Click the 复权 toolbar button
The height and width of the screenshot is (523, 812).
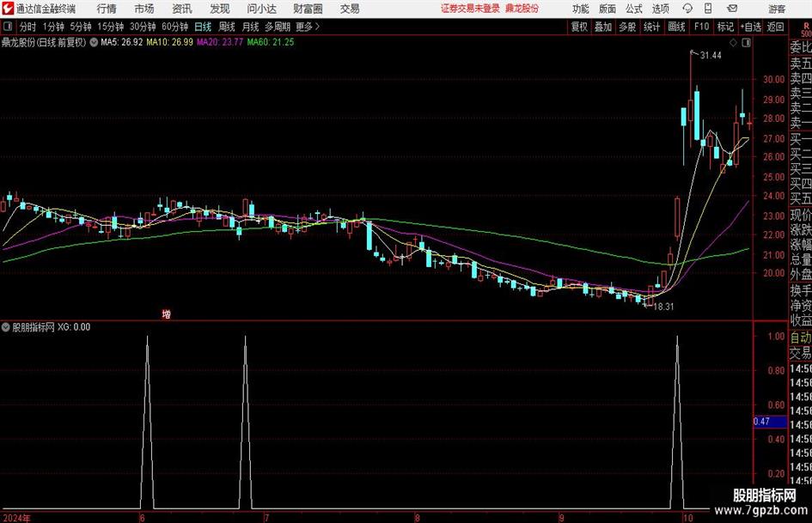579,27
